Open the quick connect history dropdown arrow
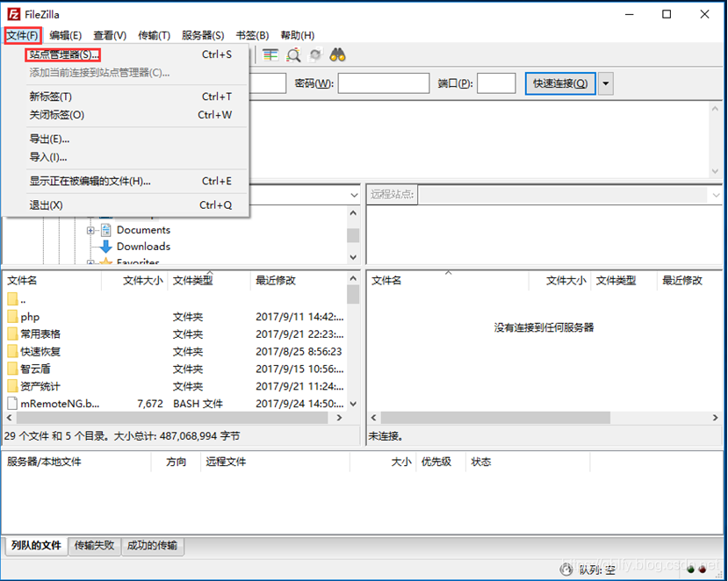The width and height of the screenshot is (728, 581). tap(605, 83)
